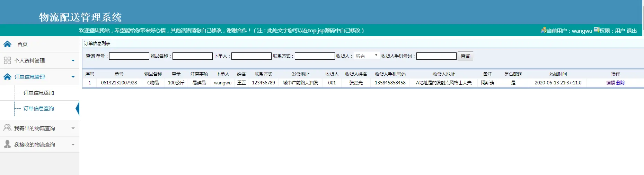Viewport: 644px width, 175px height.
Task: Click the 张景光 recipient name cell
Action: [x=356, y=83]
